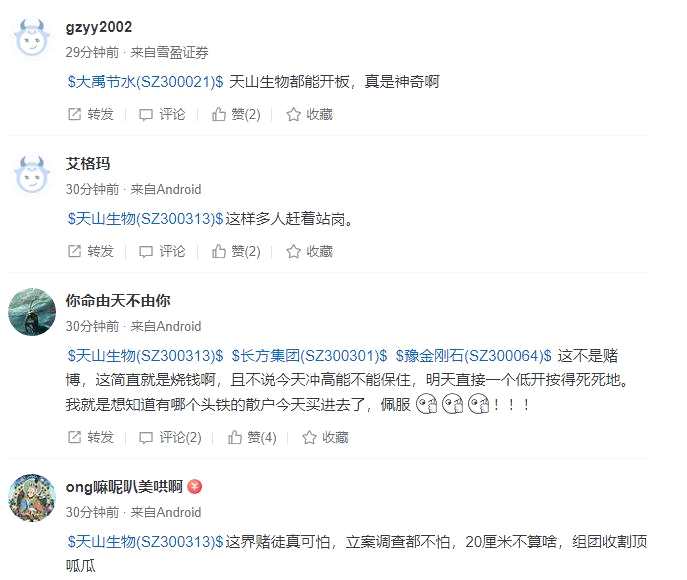View avatar of ong嘛呢叭美哄啊
The height and width of the screenshot is (580, 687).
(32, 498)
